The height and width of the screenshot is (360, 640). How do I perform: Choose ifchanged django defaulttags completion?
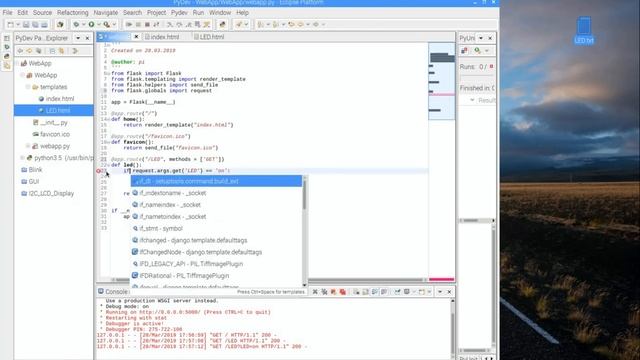point(216,240)
